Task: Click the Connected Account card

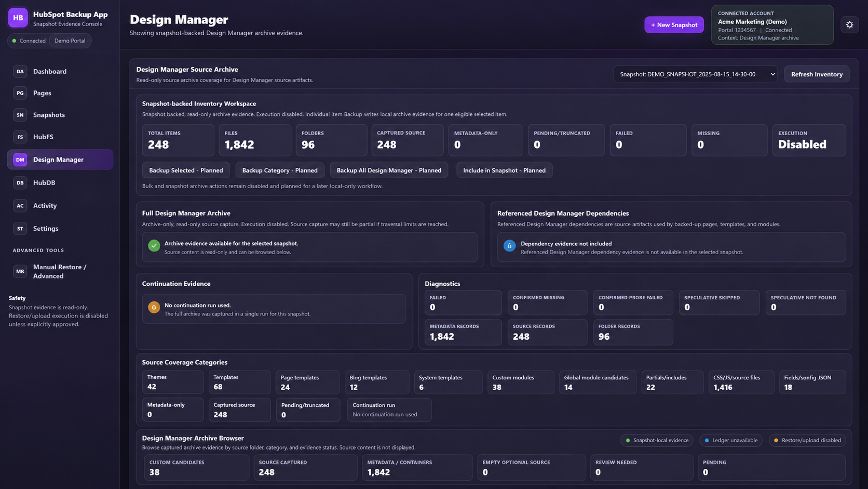Action: [x=772, y=25]
